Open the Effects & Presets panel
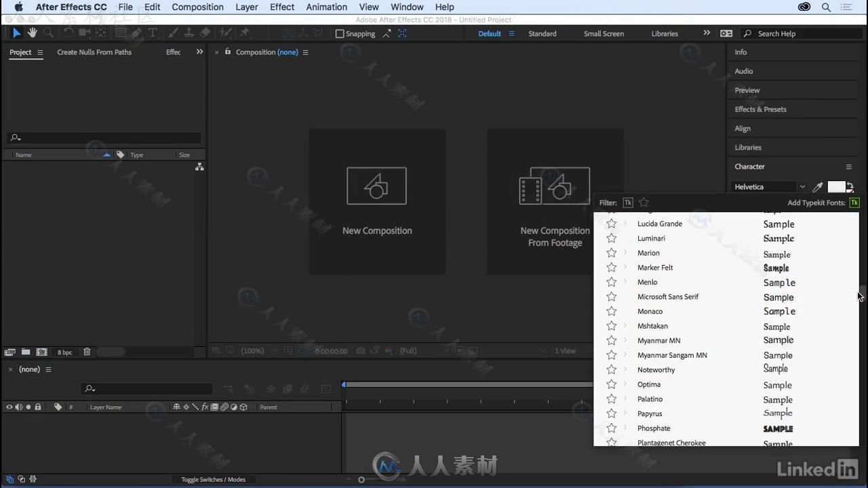868x488 pixels. coord(760,109)
